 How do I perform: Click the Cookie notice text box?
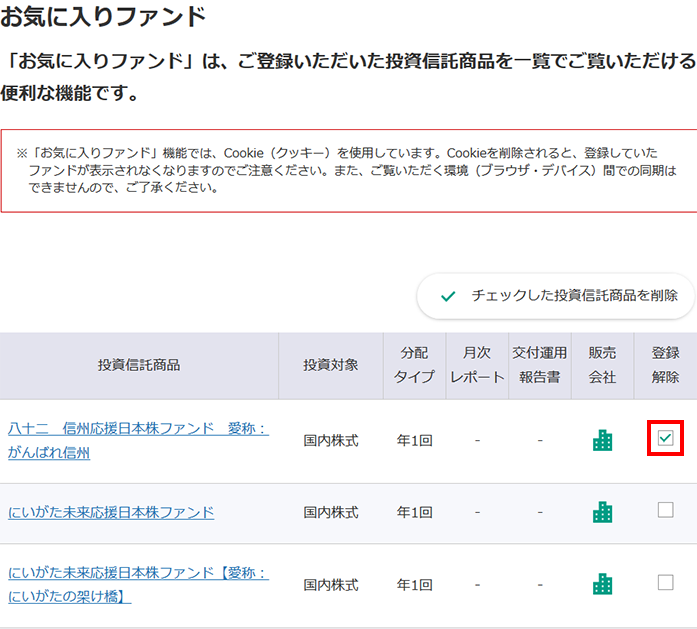[x=348, y=171]
